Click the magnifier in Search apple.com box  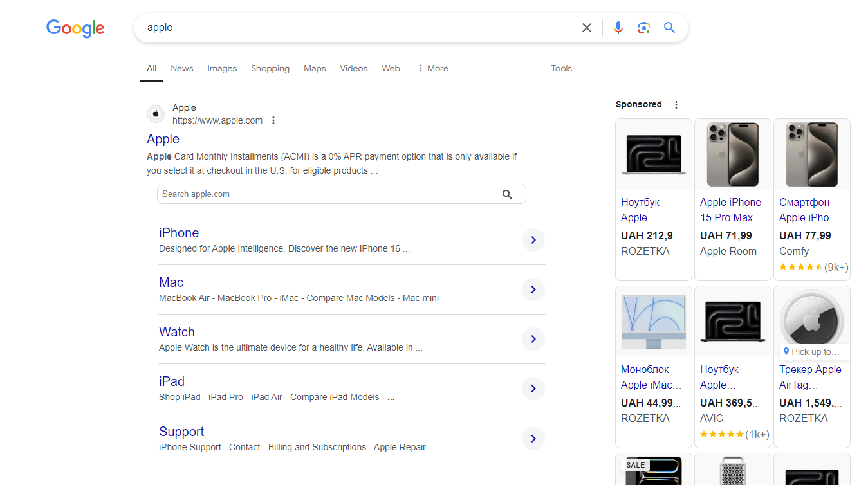[x=507, y=194]
